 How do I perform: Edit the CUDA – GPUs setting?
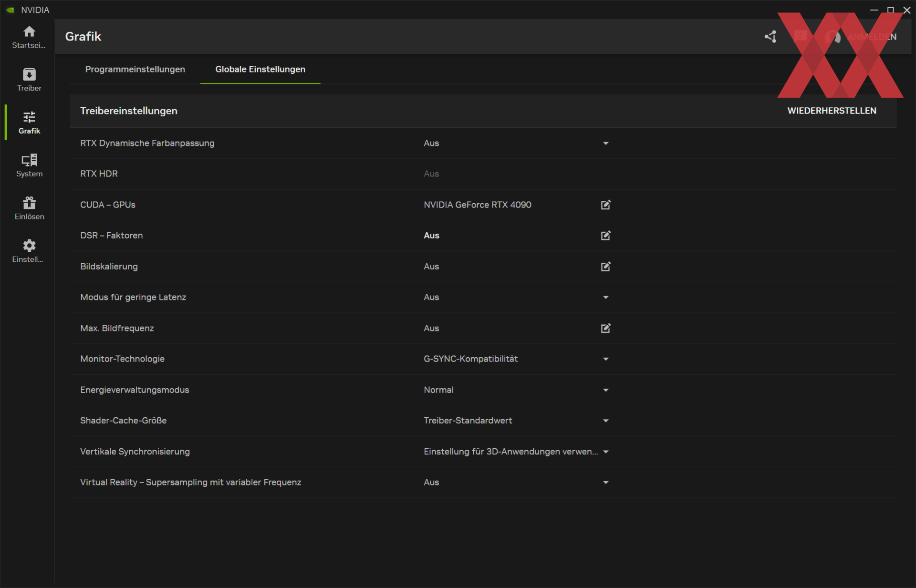pyautogui.click(x=605, y=205)
